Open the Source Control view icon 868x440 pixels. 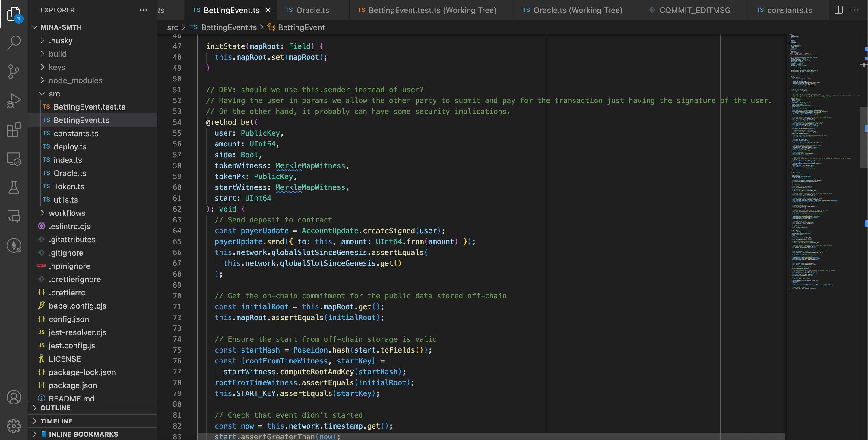pyautogui.click(x=14, y=71)
